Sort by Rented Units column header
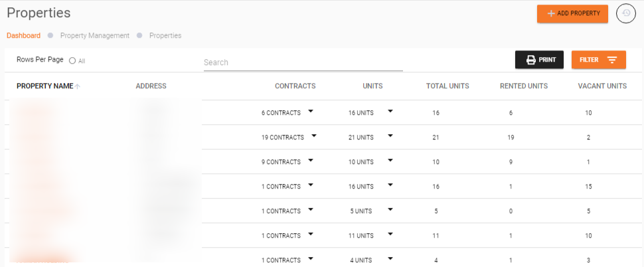The image size is (644, 267). [524, 86]
